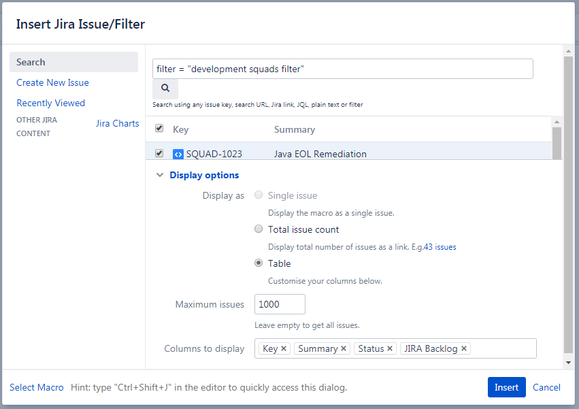Open Create New Issue in sidebar
Viewport: 579px width, 409px height.
(52, 83)
